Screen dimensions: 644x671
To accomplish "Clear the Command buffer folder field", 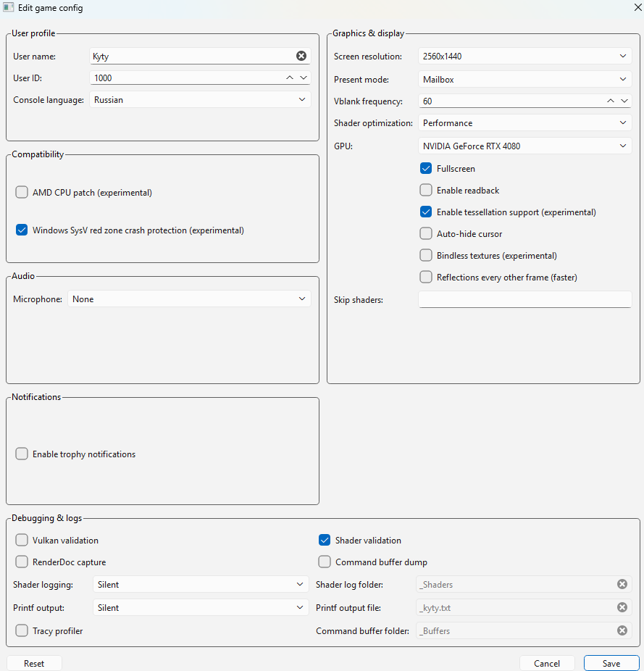I will pyautogui.click(x=622, y=630).
